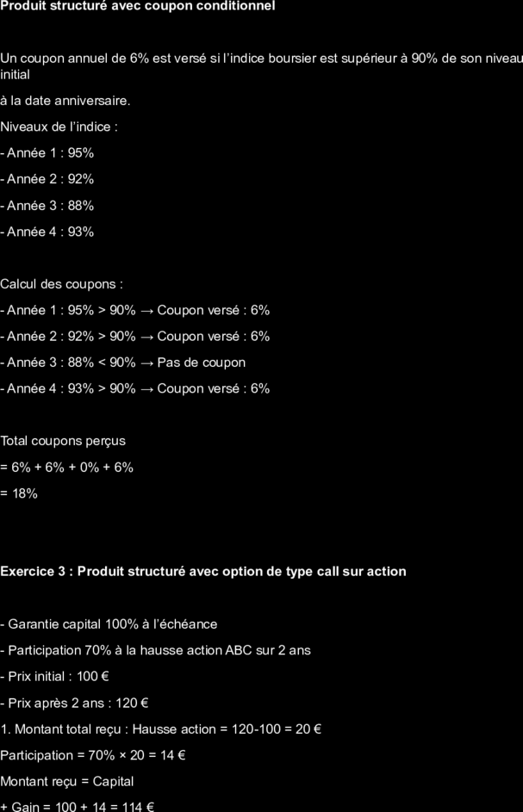Click the result line '= 18%'
This screenshot has width=523, height=812.
[x=19, y=493]
